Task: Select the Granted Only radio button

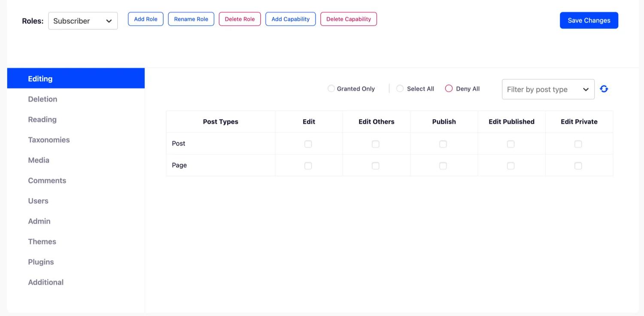Action: [x=331, y=88]
